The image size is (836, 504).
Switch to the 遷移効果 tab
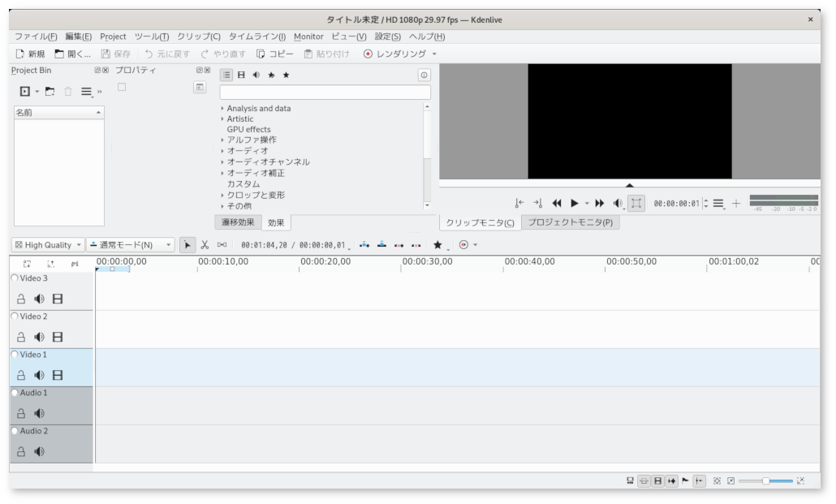238,222
